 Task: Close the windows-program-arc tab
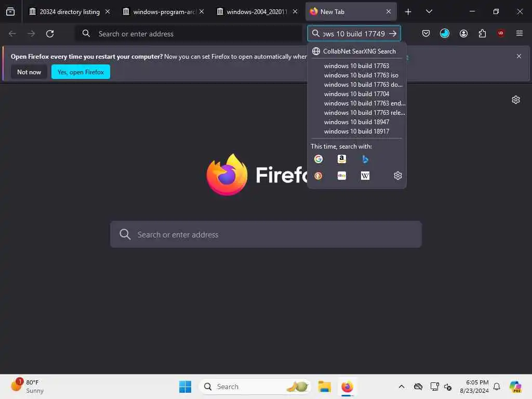(x=202, y=12)
